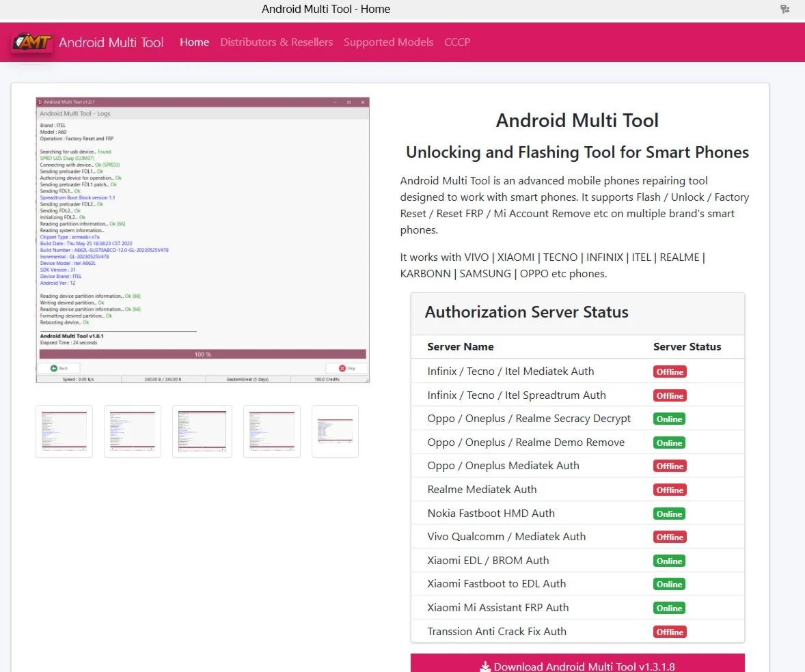Click 'Oppo / Oneplus / Realme Demo Remove' text
The height and width of the screenshot is (672, 805).
point(526,442)
